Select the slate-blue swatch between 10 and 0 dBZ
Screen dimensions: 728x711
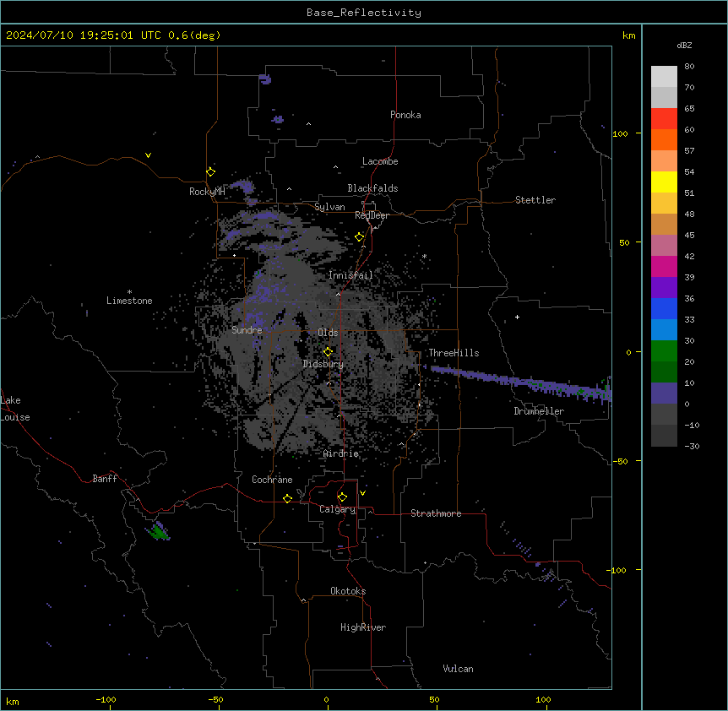[x=664, y=393]
